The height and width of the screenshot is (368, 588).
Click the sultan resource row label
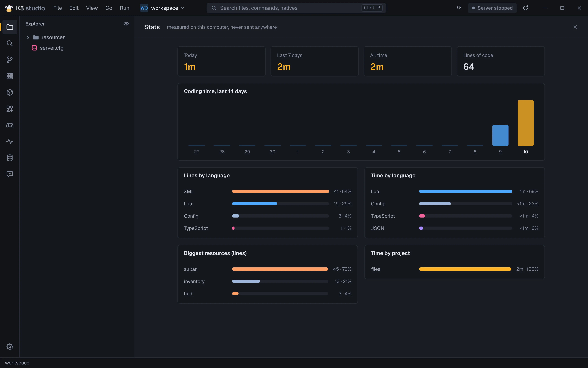(x=191, y=269)
